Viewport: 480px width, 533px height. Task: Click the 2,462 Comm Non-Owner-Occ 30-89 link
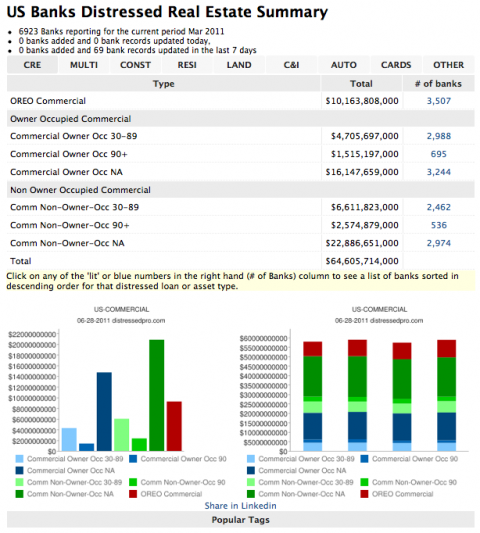[x=439, y=207]
